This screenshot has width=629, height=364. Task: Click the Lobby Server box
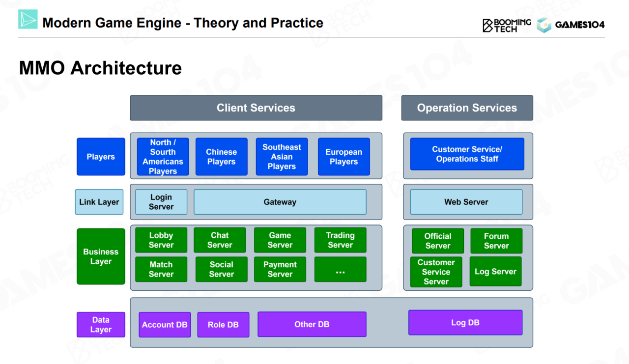(161, 240)
